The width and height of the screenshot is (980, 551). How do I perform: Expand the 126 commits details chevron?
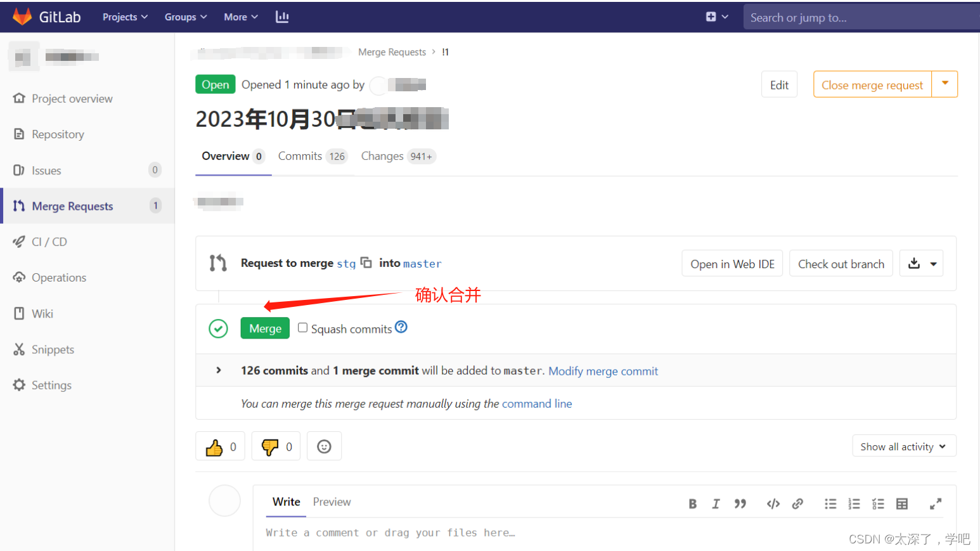tap(218, 370)
